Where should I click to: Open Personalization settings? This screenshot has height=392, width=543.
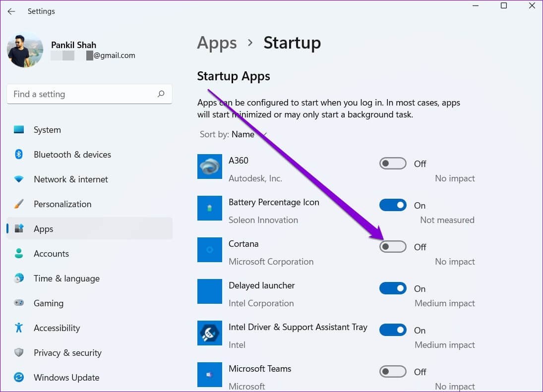coord(89,204)
